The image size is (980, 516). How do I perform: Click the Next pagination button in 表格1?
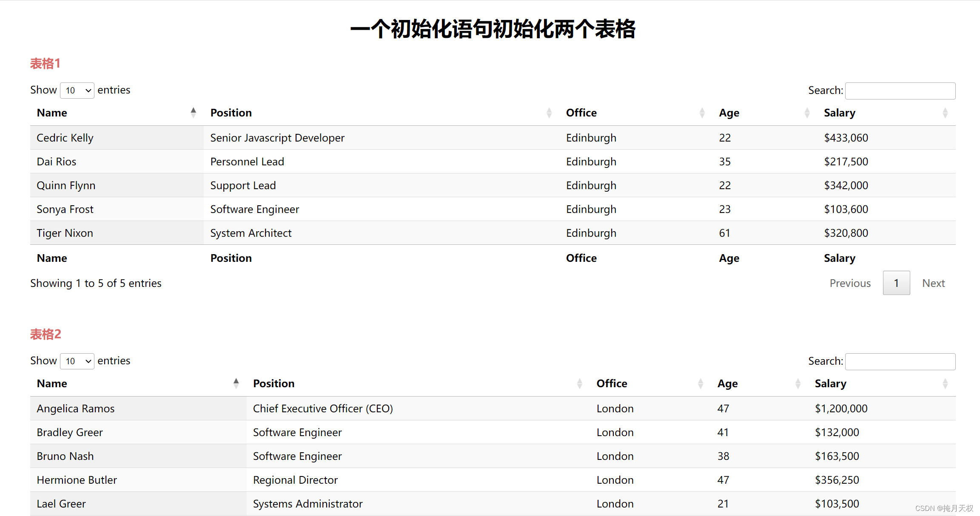[933, 283]
